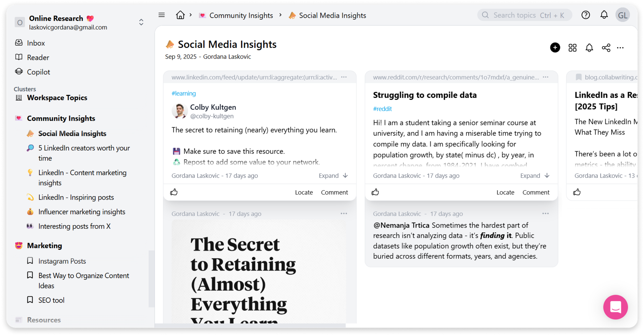Viewport: 644px width, 336px height.
Task: Open the pink chat support bubble
Action: 615,307
